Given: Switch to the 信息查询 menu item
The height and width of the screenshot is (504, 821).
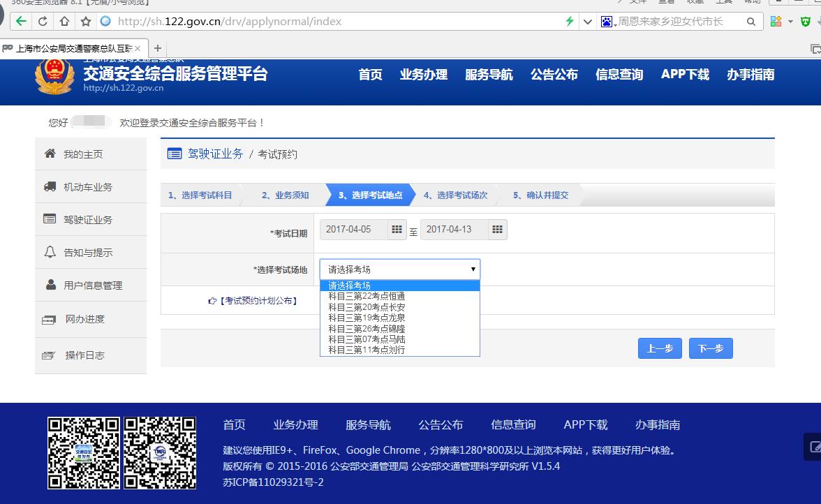Looking at the screenshot, I should tap(619, 75).
